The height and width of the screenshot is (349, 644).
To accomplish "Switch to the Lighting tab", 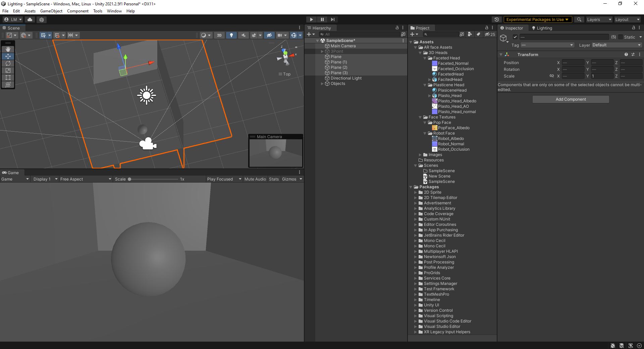I will tap(542, 28).
